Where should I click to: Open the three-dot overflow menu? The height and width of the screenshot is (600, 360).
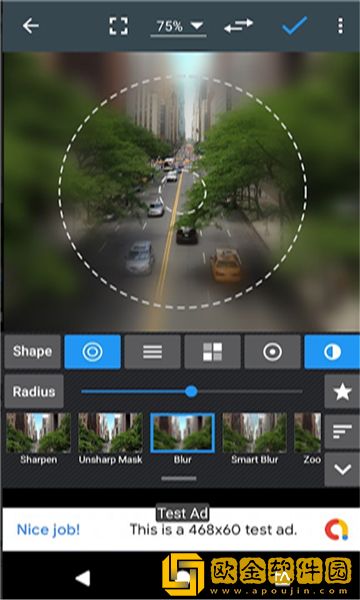(340, 26)
